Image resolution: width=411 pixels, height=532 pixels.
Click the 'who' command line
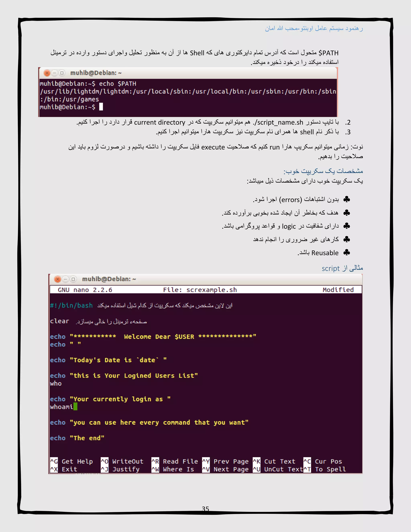click(x=56, y=383)
